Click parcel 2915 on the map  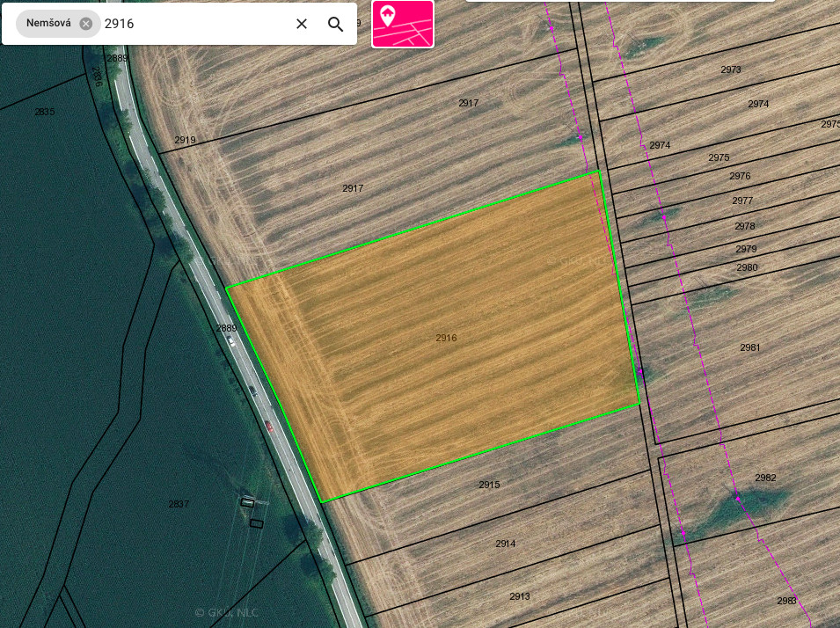tap(489, 485)
